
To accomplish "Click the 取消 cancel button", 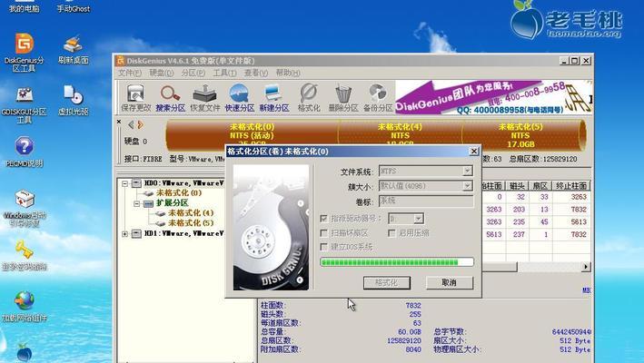I will 450,282.
